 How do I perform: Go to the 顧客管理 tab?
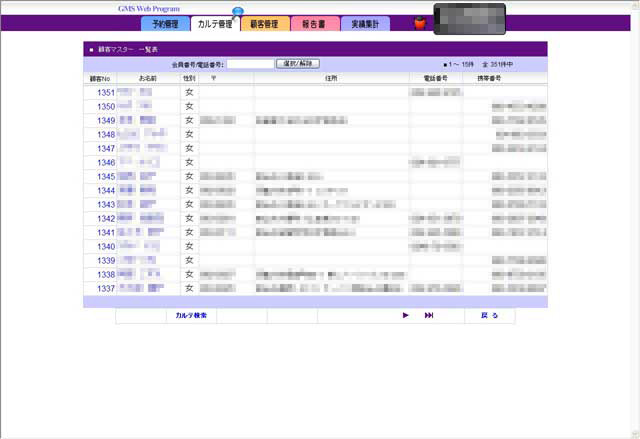click(x=265, y=23)
